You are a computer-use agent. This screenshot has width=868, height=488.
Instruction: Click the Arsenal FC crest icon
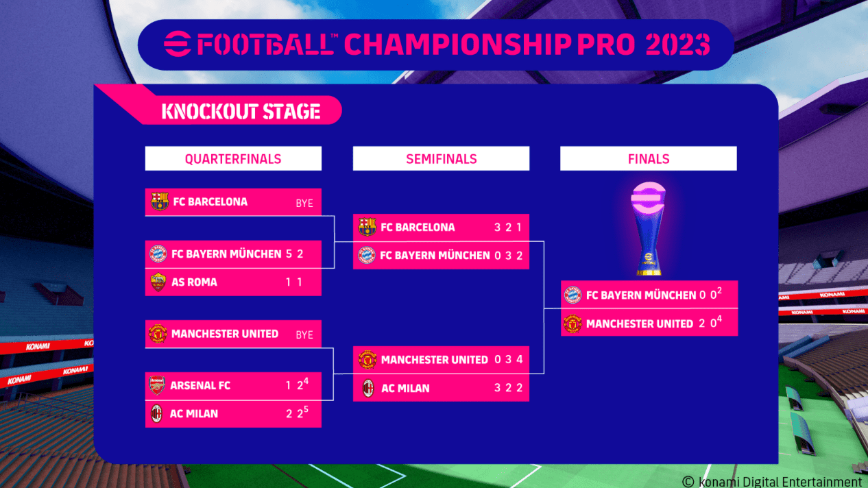tap(158, 386)
